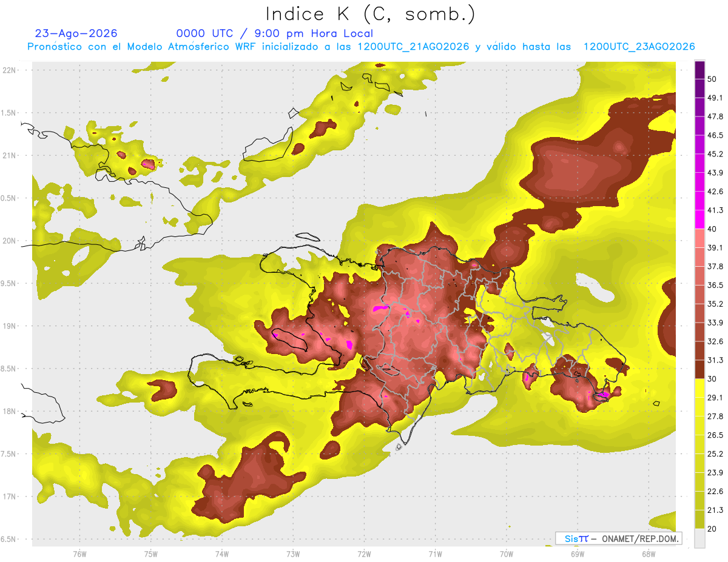Click the "74W" longitude axis label
This screenshot has height=562, width=728.
[221, 554]
